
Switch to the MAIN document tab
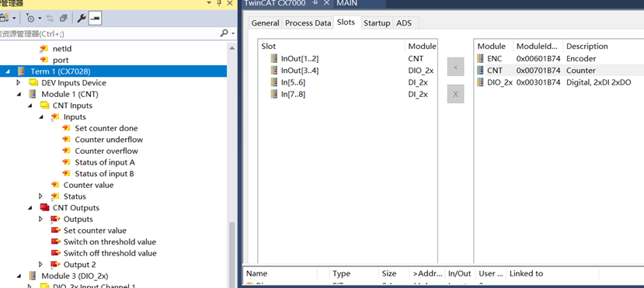point(347,3)
